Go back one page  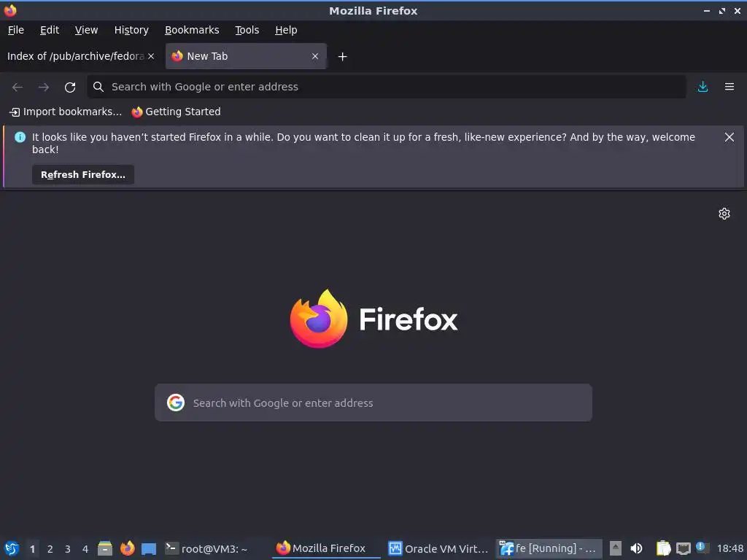pos(18,87)
